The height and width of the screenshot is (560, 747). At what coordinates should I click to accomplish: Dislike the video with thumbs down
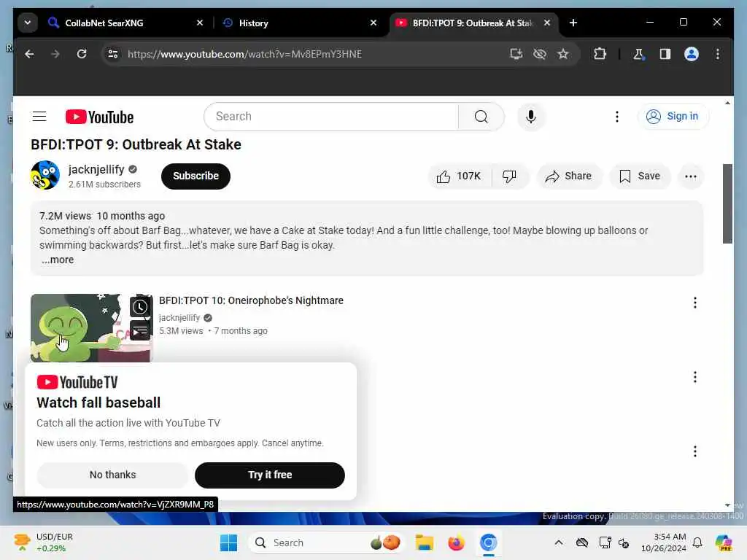click(x=510, y=176)
